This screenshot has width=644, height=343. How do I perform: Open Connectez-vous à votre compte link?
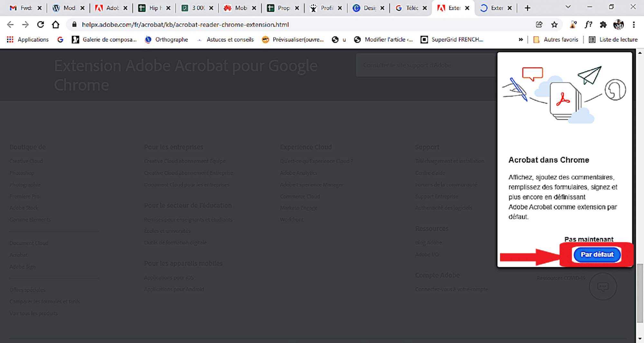click(451, 289)
